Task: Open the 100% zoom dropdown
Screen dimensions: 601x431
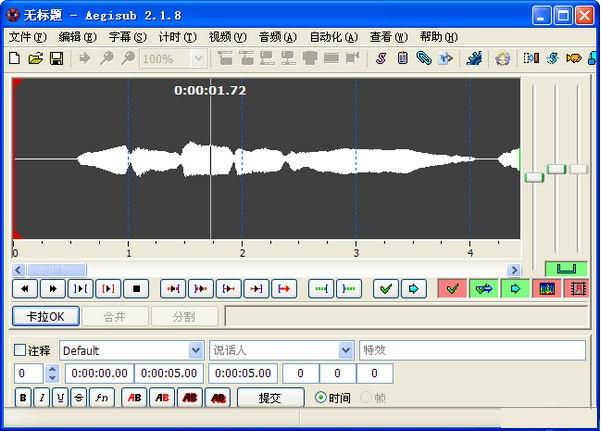Action: coord(199,59)
